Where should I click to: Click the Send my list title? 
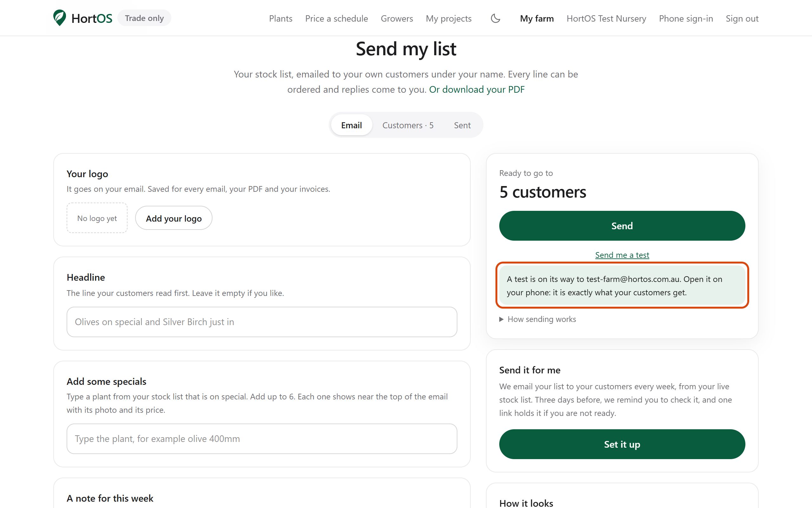tap(406, 49)
